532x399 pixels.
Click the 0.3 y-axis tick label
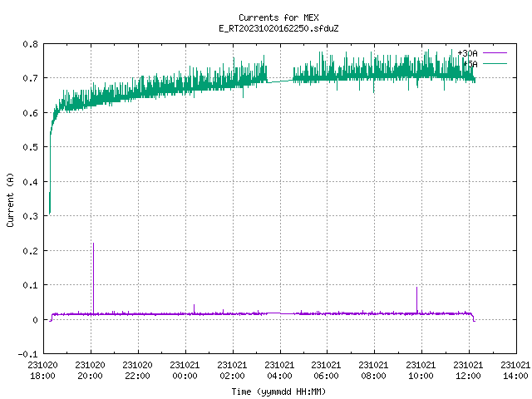pyautogui.click(x=30, y=216)
